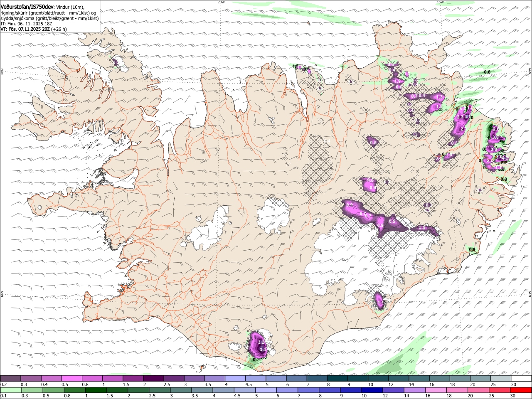Click the "3.4" value on the southern glacier

pyautogui.click(x=262, y=350)
